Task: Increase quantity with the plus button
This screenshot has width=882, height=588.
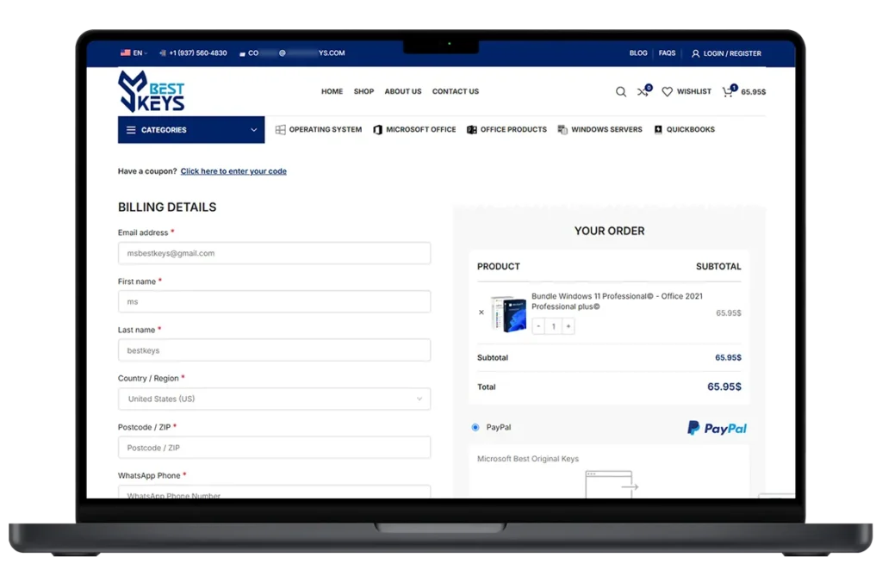Action: [568, 326]
